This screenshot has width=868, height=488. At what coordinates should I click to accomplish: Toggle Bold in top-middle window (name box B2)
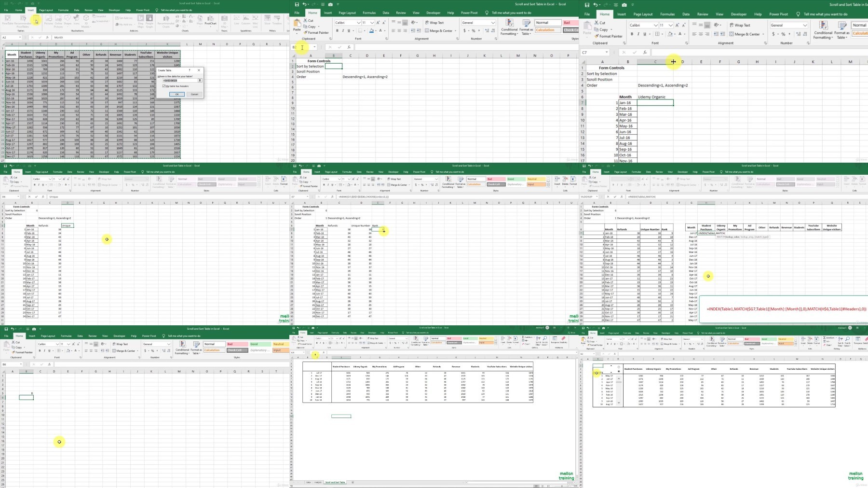337,30
